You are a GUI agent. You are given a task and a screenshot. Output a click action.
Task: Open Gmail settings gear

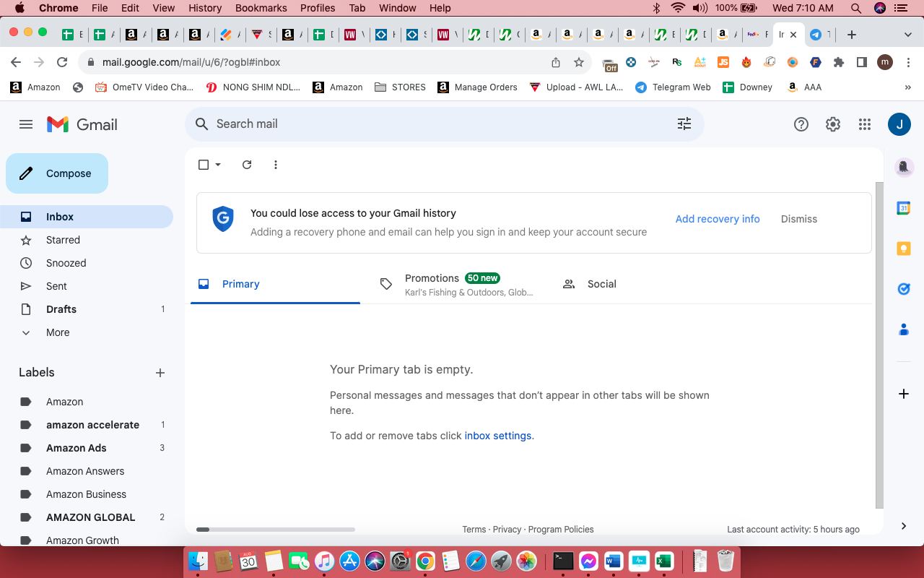[833, 124]
